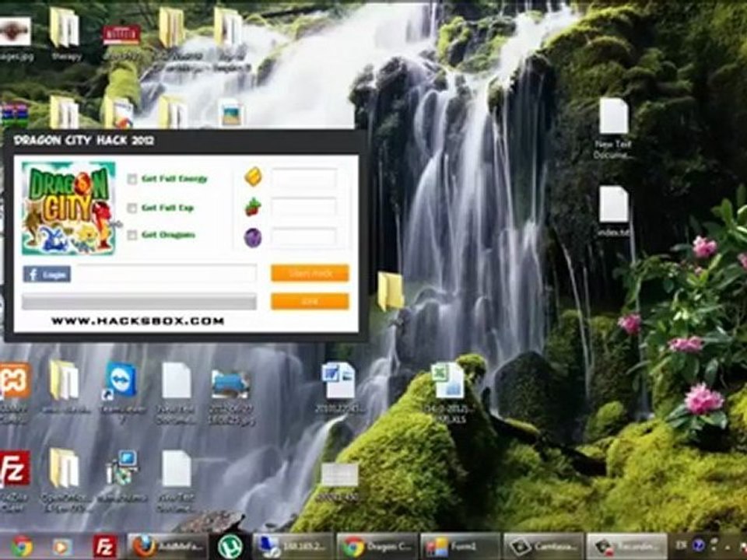
Task: Click the gold bar icon in hack window
Action: pyautogui.click(x=253, y=177)
